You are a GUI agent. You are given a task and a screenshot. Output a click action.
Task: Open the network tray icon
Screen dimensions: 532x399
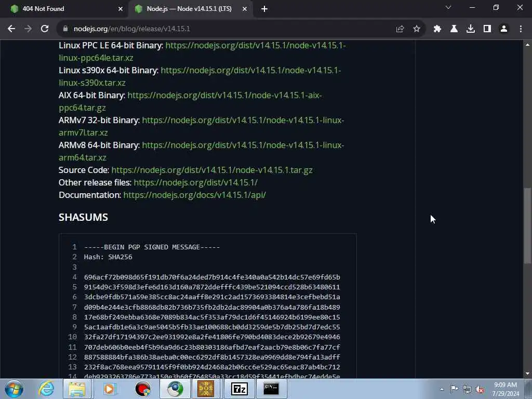coord(467,389)
